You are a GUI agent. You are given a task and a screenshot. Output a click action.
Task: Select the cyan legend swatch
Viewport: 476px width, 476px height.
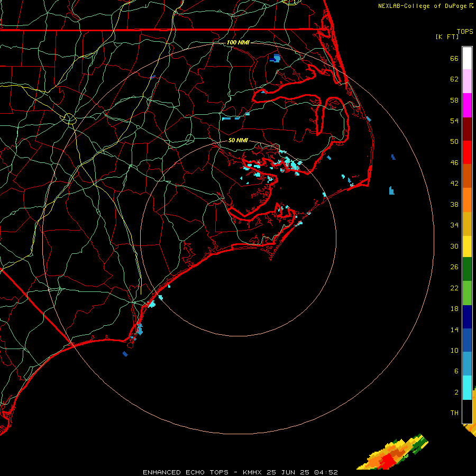coord(467,388)
